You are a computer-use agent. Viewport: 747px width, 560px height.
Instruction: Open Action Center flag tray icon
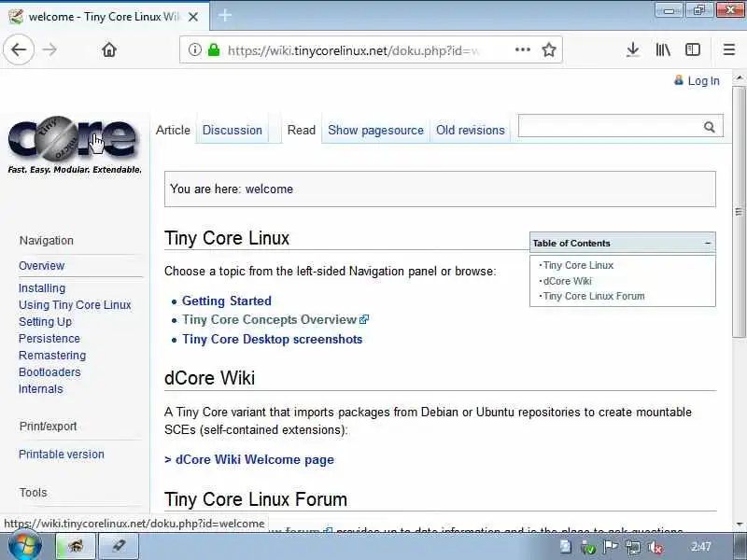click(x=611, y=547)
